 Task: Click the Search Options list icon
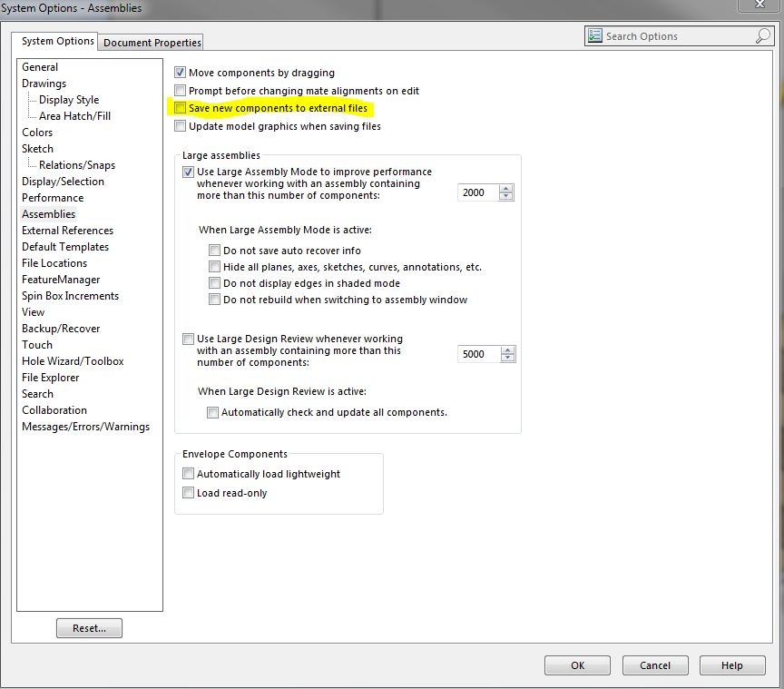tap(594, 36)
